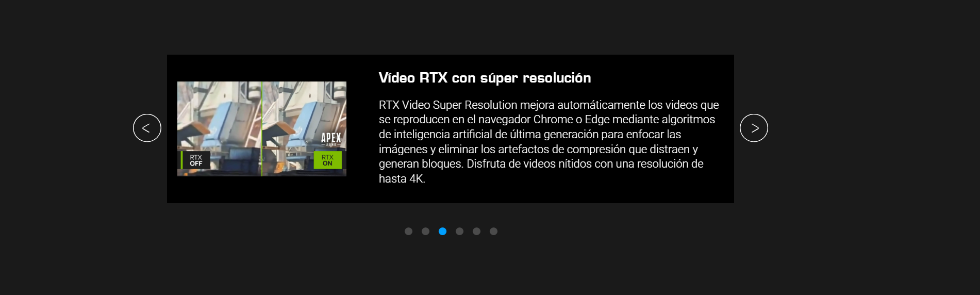The image size is (980, 295).
Task: Jump to the fifth carousel dot
Action: tap(476, 231)
